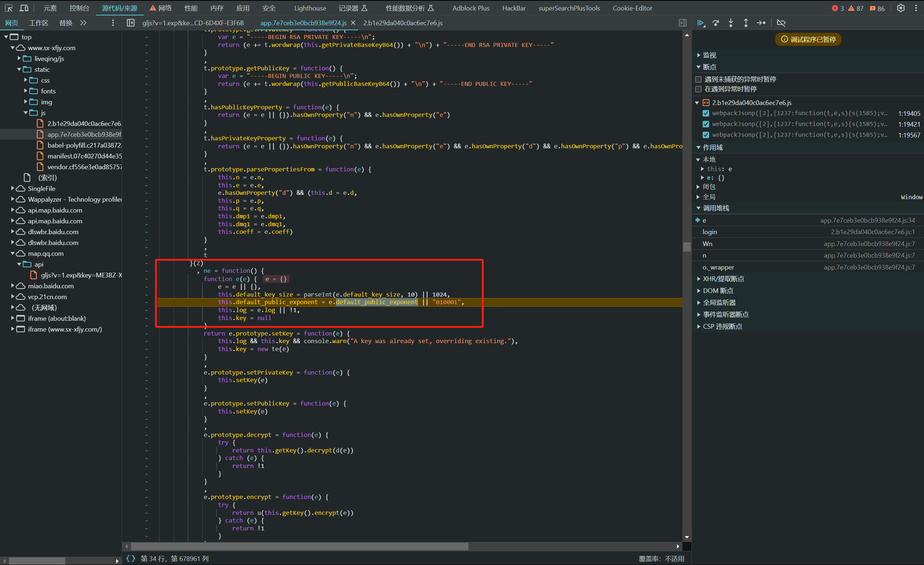Step over next function call

[716, 23]
